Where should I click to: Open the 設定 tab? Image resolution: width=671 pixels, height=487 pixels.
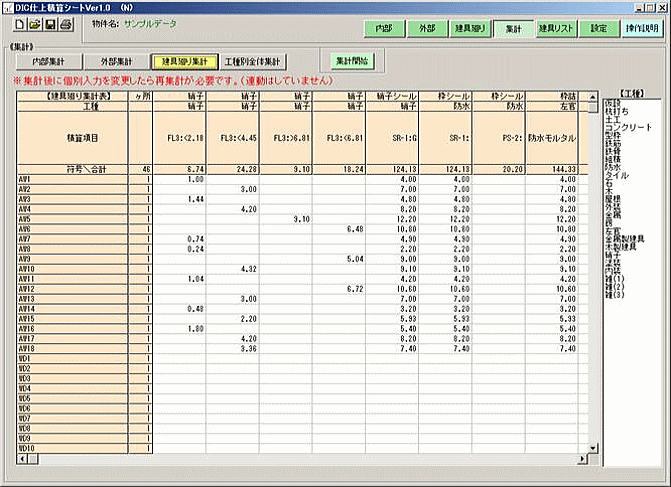599,29
